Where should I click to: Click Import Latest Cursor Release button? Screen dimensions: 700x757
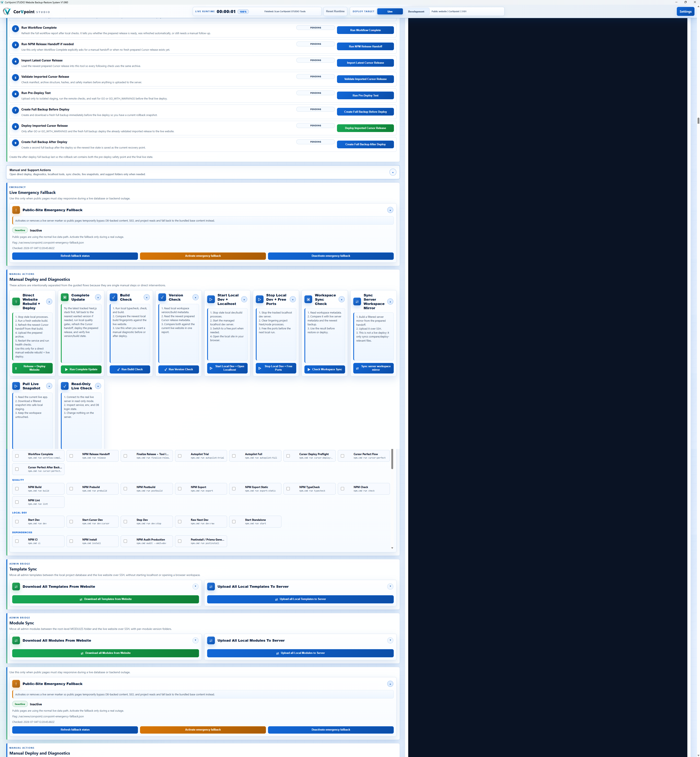coord(365,63)
